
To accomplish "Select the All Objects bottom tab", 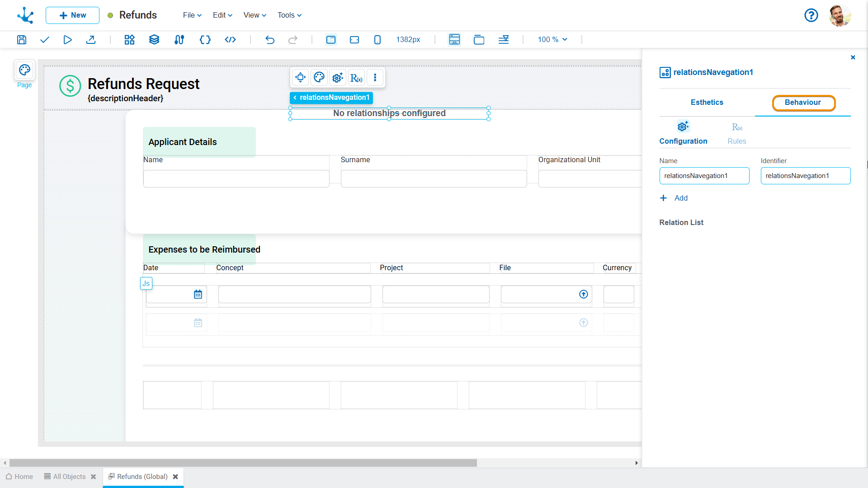I will (x=69, y=477).
